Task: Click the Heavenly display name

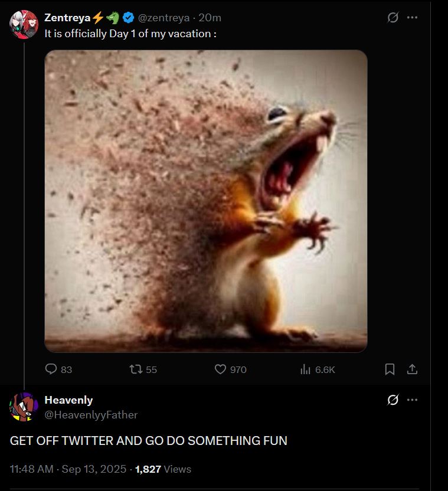Action: [x=68, y=400]
